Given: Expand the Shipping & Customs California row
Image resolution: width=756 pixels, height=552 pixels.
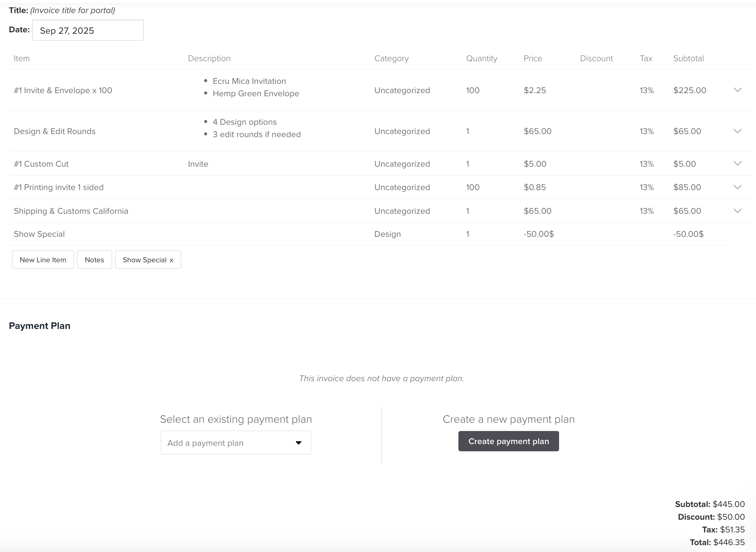Looking at the screenshot, I should click(x=737, y=211).
